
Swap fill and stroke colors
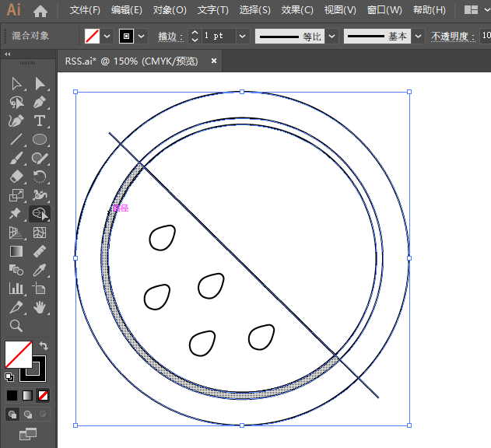click(x=44, y=345)
